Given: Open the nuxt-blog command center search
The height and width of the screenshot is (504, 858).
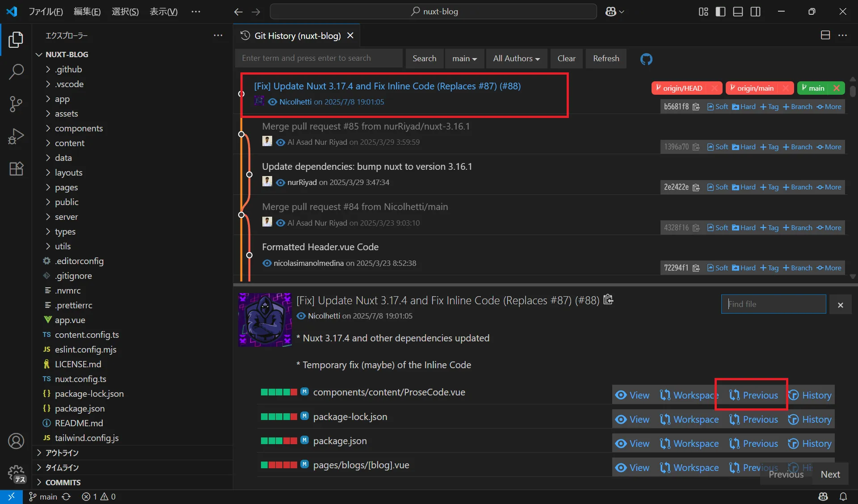Looking at the screenshot, I should [433, 12].
